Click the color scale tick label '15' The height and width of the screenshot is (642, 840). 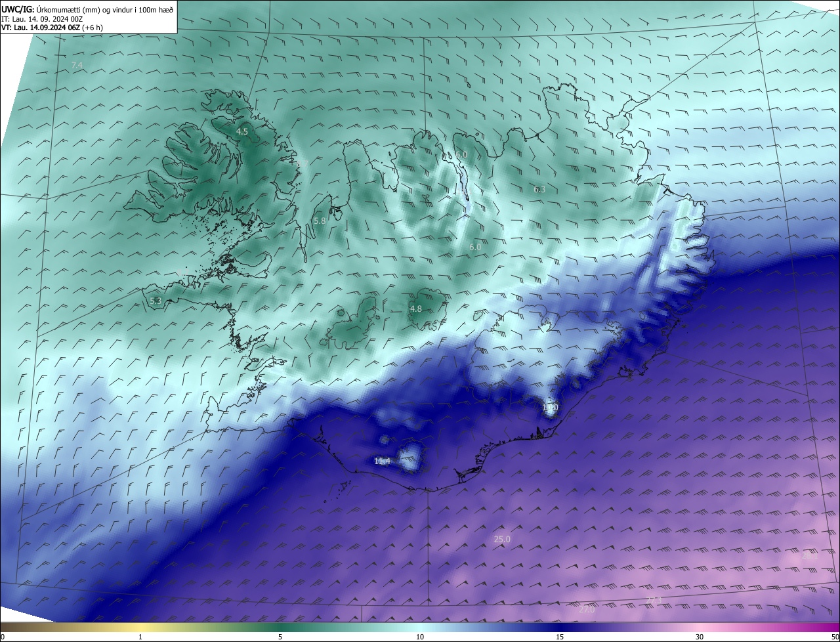[560, 637]
